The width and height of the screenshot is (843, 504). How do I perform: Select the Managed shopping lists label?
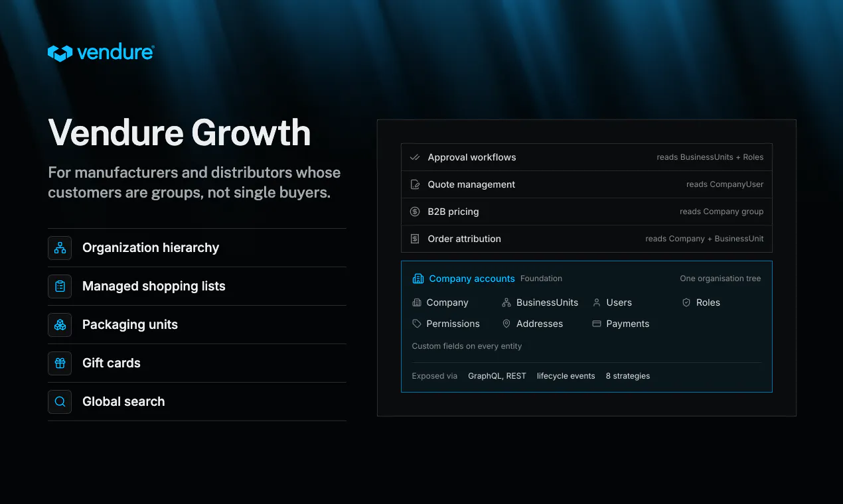pyautogui.click(x=154, y=286)
